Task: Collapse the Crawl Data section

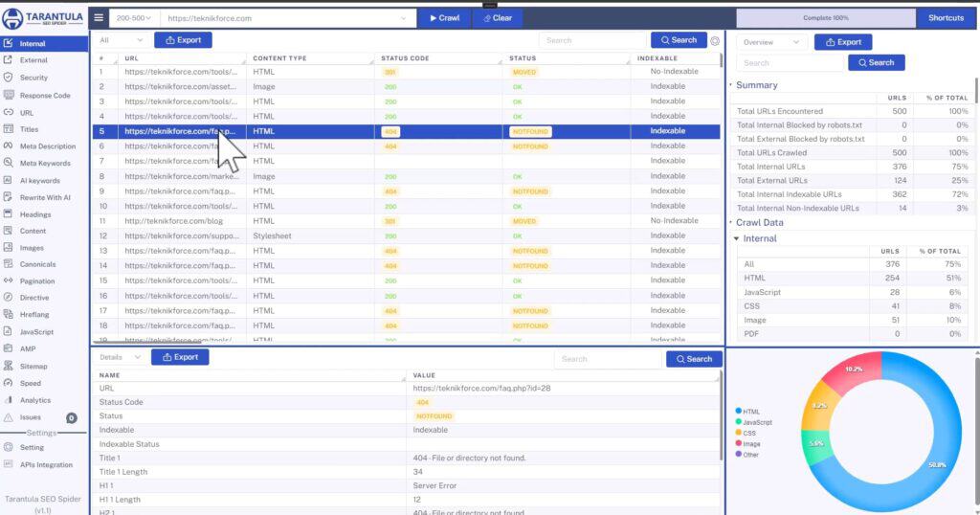Action: [730, 222]
